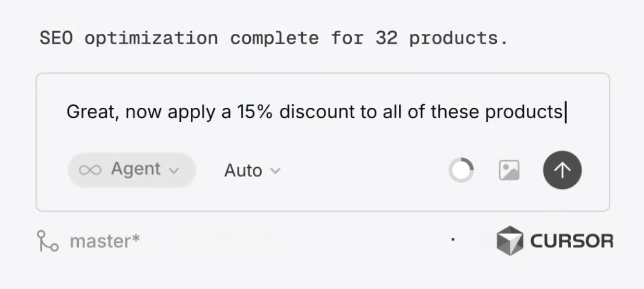Expand the chevron next to Auto

(x=276, y=171)
